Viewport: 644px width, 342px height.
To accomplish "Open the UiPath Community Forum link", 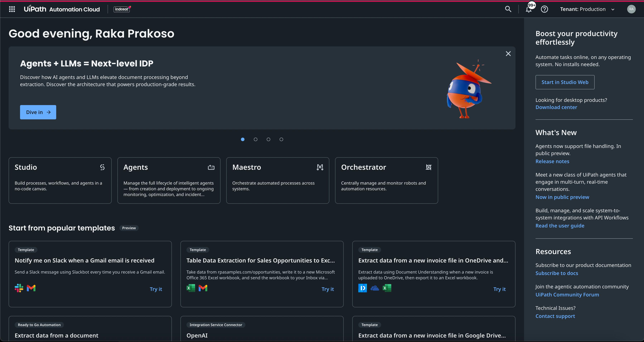I will 567,295.
